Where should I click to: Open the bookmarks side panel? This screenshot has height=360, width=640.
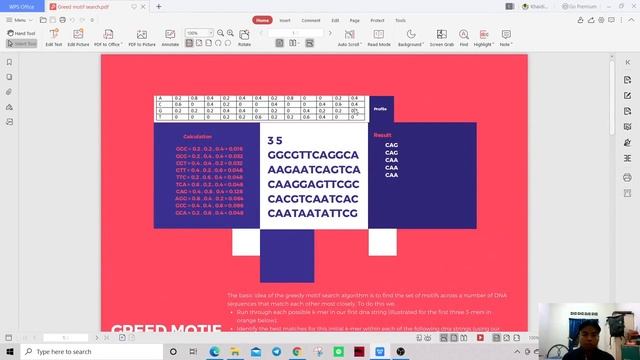point(9,62)
